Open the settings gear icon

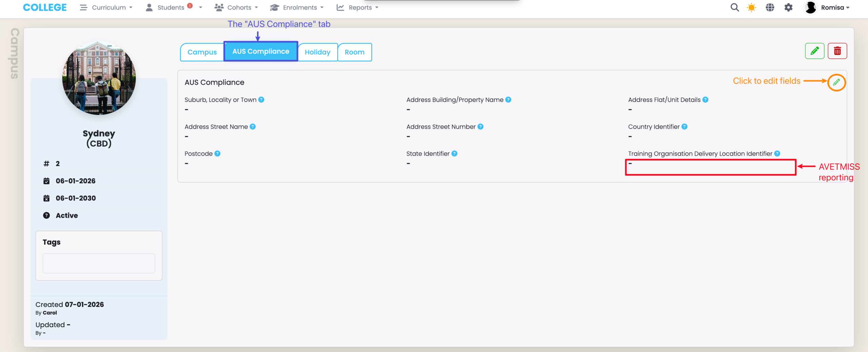point(788,7)
